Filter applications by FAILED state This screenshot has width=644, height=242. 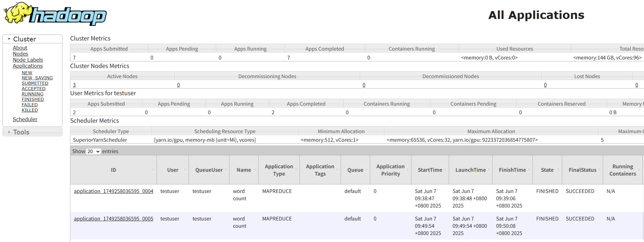(x=29, y=105)
